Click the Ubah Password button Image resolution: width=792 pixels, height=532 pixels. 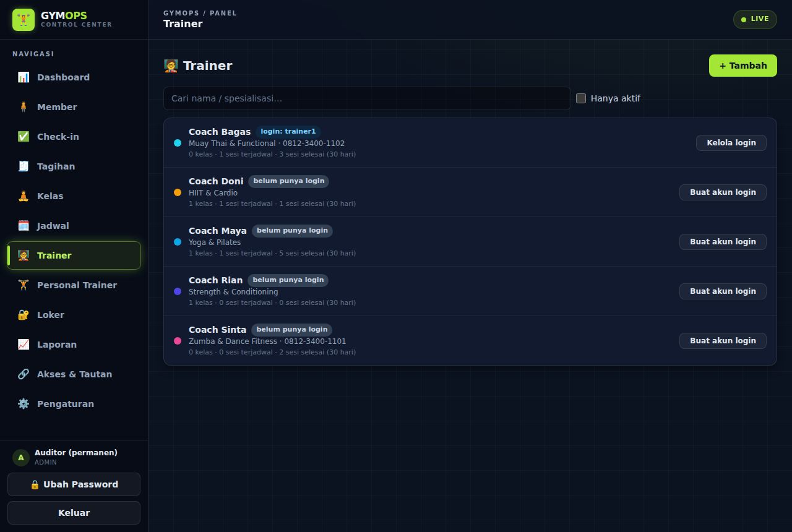pyautogui.click(x=74, y=484)
